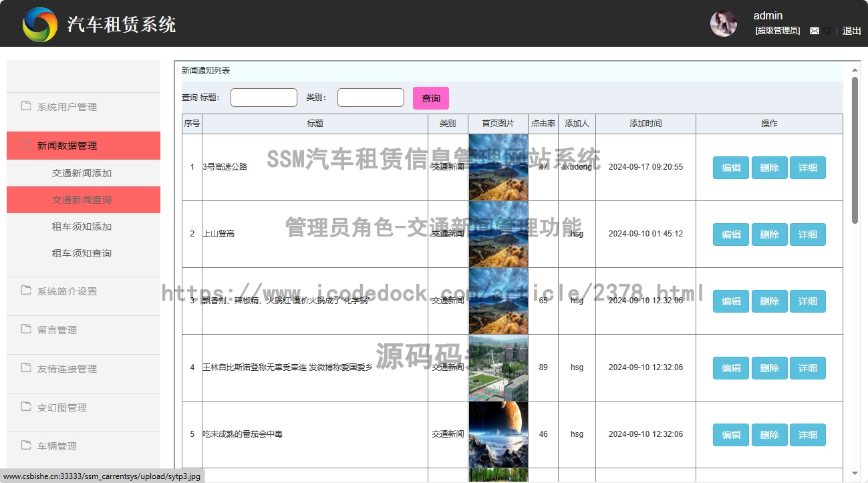Open 交通新闻添加 submenu item
868x483 pixels.
pos(84,173)
